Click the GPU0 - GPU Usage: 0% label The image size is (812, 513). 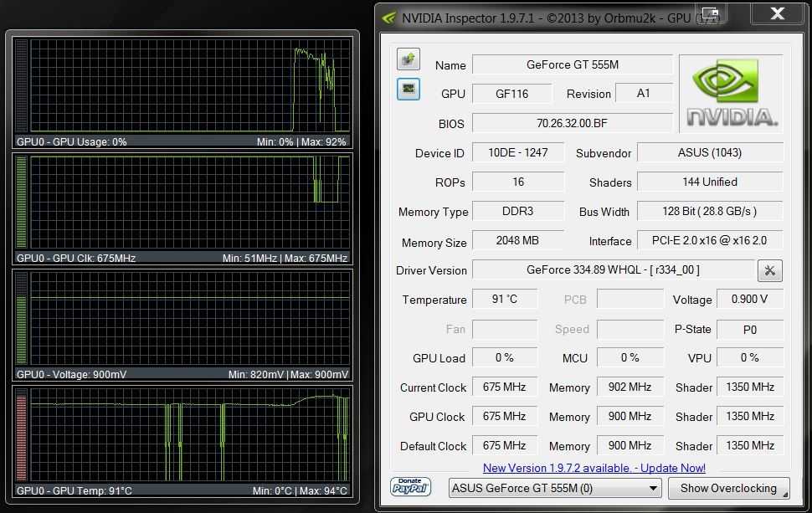coord(71,141)
